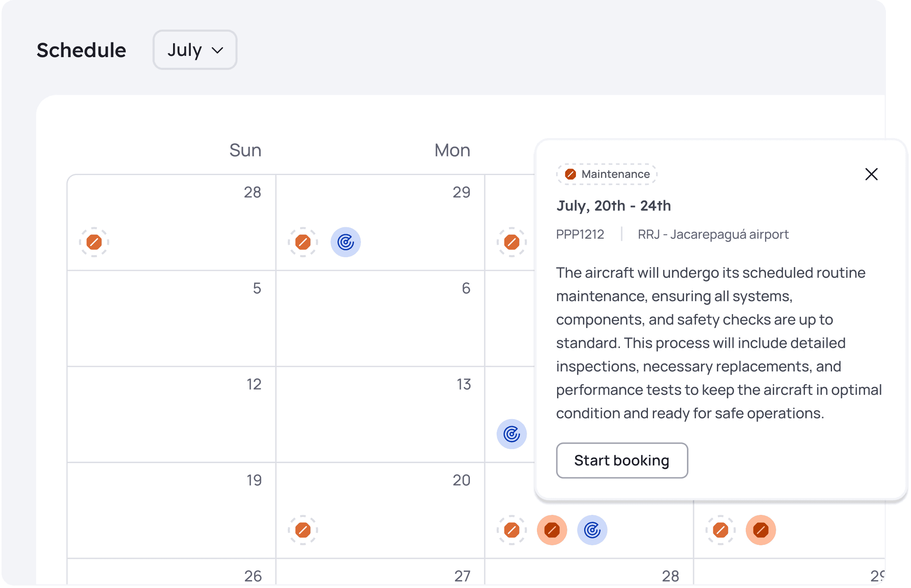
Task: Open blue radar event on Monday 29
Action: [345, 242]
